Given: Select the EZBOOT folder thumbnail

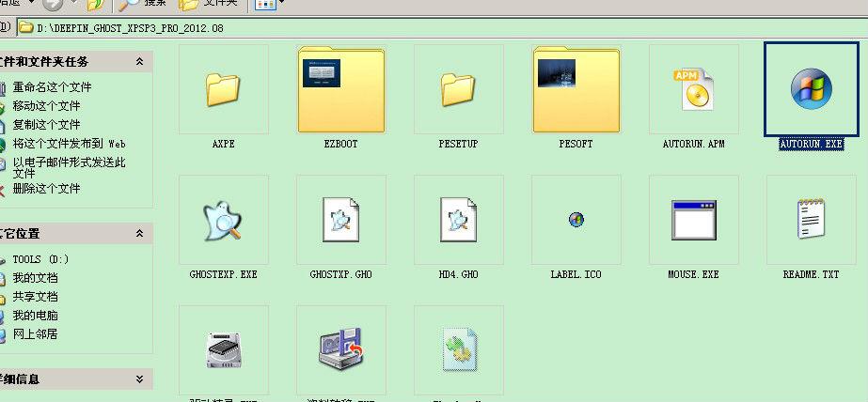Looking at the screenshot, I should [x=340, y=90].
